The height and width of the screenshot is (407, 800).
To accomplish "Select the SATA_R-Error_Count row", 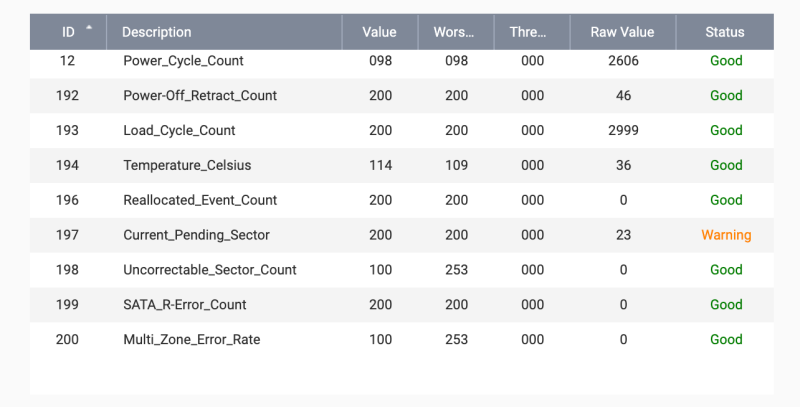I will 402,305.
